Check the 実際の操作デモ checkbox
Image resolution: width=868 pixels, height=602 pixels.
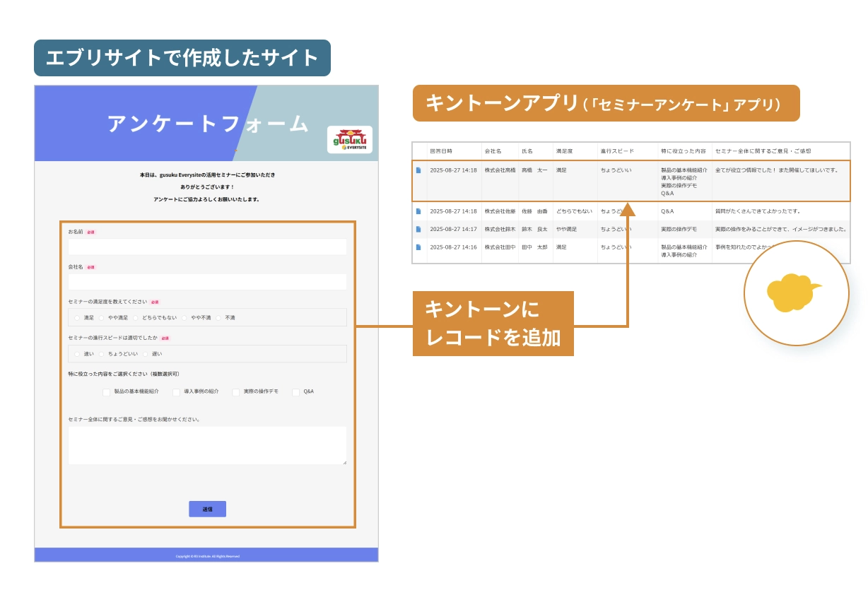click(236, 391)
